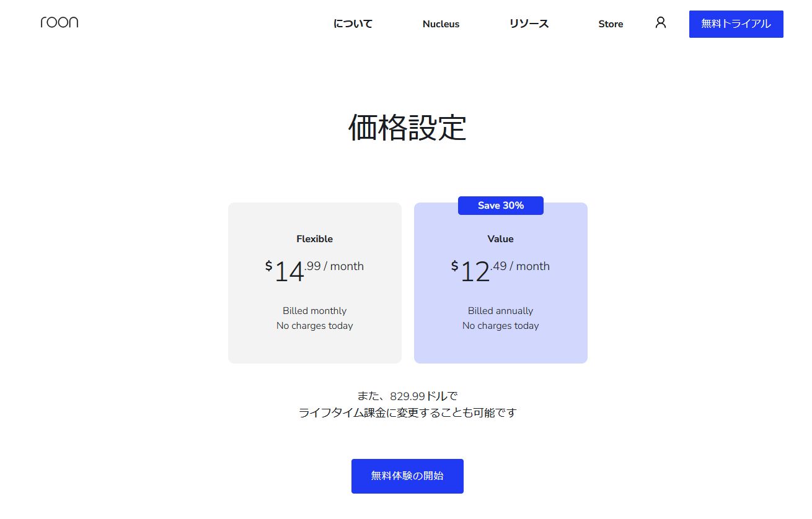Click the $14.99 / month price
The image size is (812, 519).
[x=315, y=271]
